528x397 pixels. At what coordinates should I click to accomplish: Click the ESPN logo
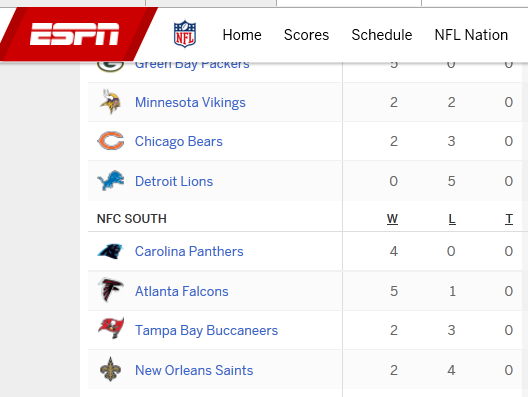click(x=74, y=34)
